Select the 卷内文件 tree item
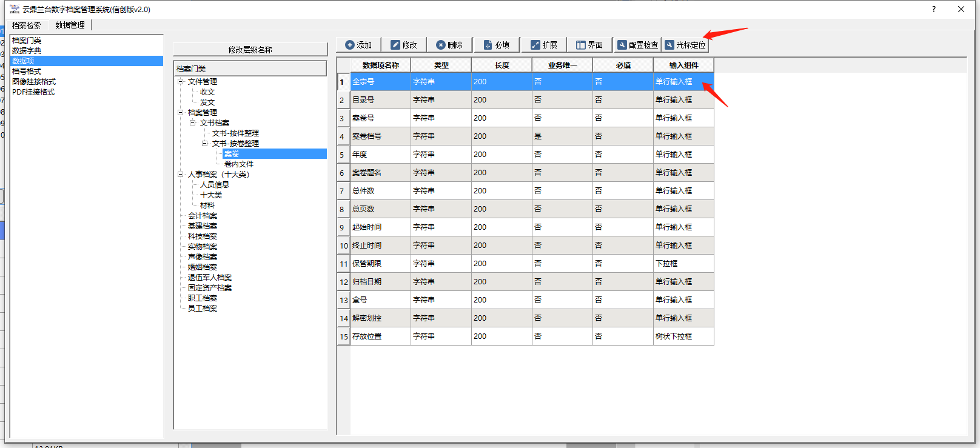 click(239, 164)
